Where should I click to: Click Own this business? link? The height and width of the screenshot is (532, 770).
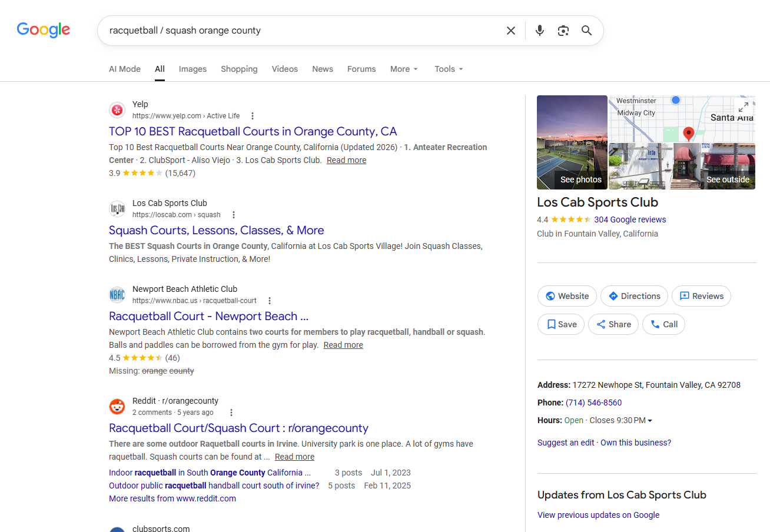click(x=636, y=443)
